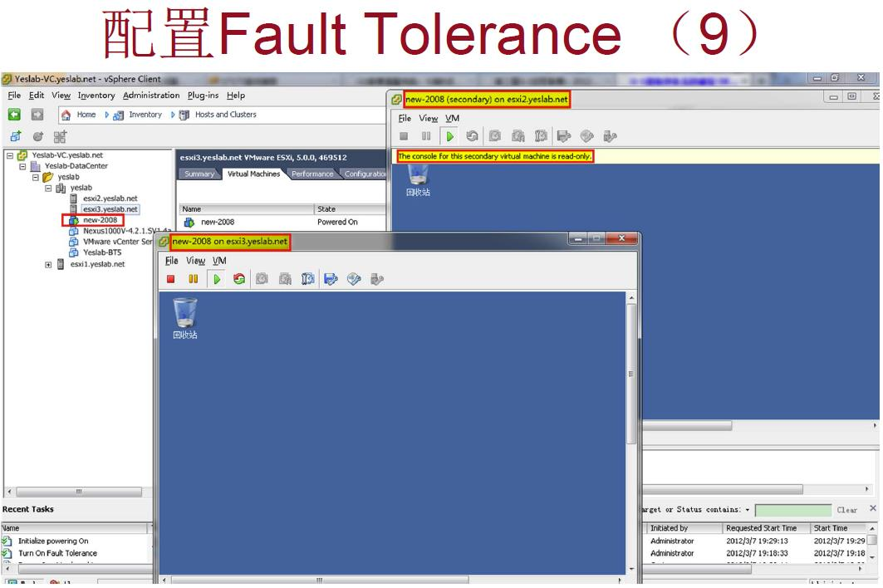Image resolution: width=883 pixels, height=588 pixels.
Task: Click the USB device icon in the esxi3 console
Action: pos(377,279)
